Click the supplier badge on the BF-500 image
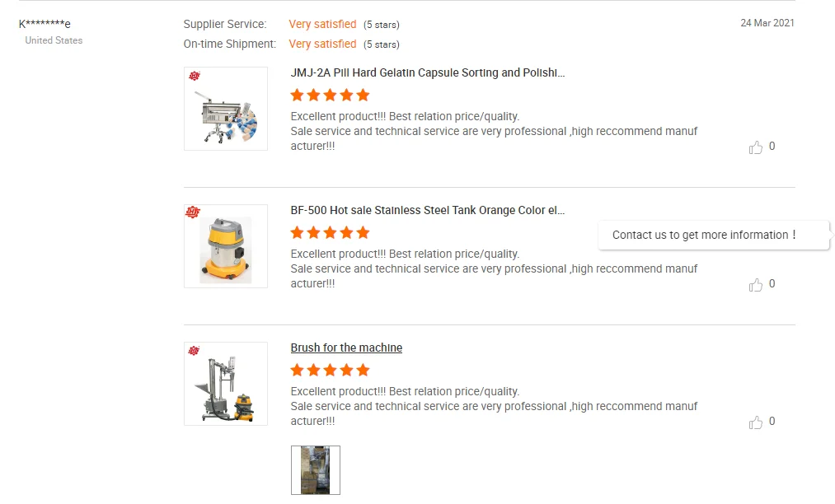 [194, 213]
